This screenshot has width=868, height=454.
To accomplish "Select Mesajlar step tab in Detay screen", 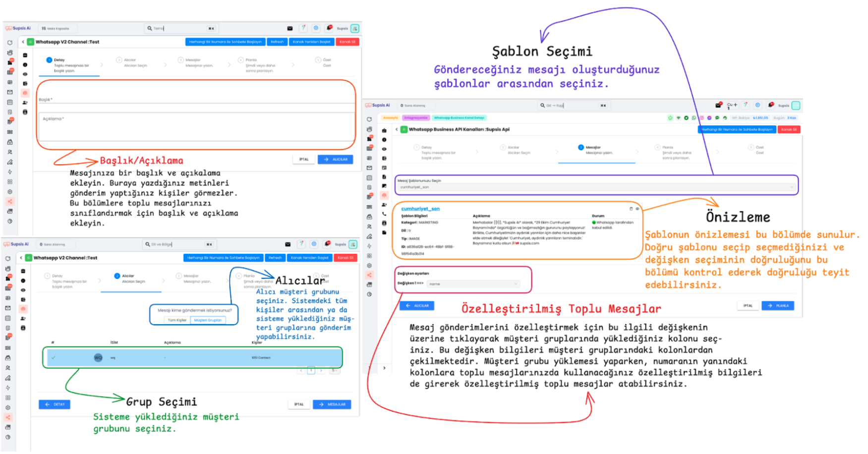I will (x=195, y=62).
